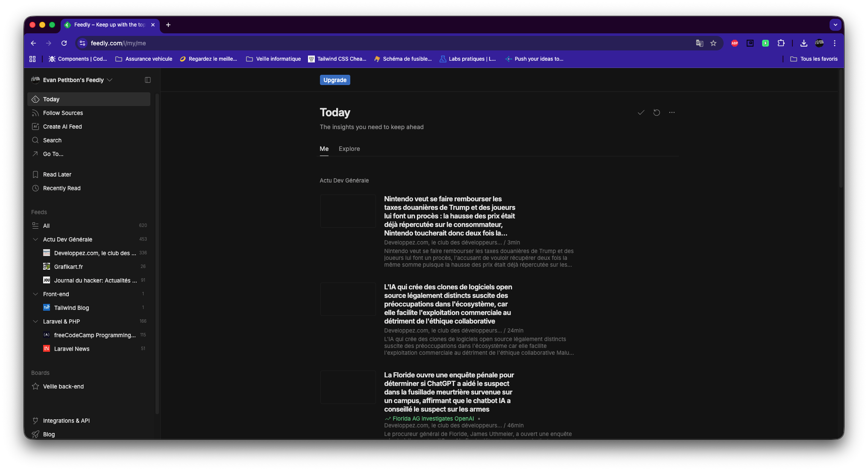Screen dimensions: 868x471
Task: Click the page vertical scrollbar
Action: tap(841, 128)
